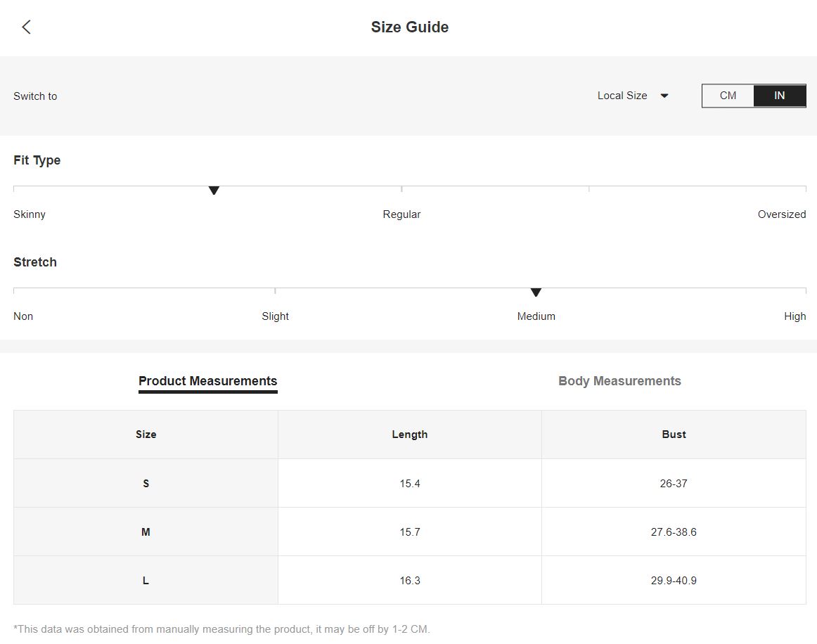Image resolution: width=817 pixels, height=644 pixels.
Task: Click the Local Size dropdown caret arrow
Action: pyautogui.click(x=664, y=96)
